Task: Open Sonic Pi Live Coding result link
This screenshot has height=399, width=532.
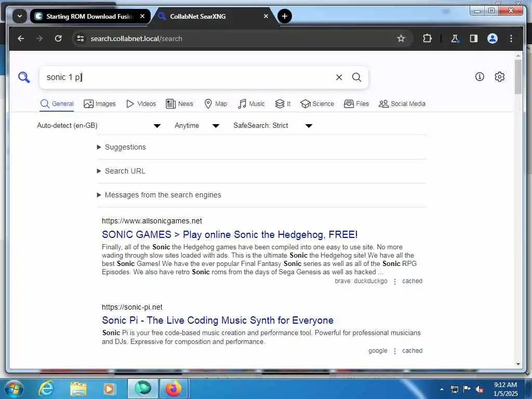Action: 218,320
